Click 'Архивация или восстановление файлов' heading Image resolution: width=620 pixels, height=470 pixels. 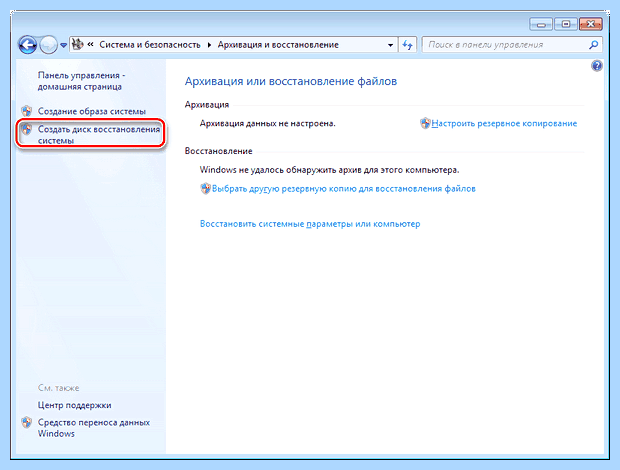[x=291, y=81]
